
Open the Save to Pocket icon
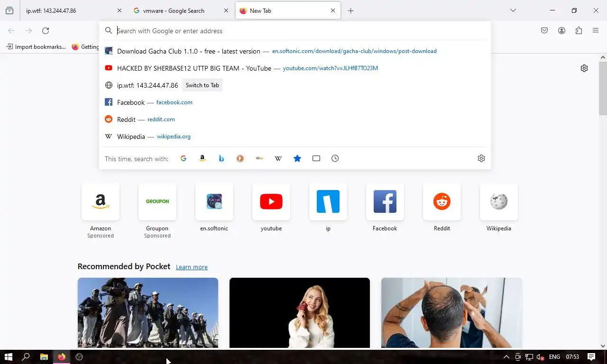point(544,31)
